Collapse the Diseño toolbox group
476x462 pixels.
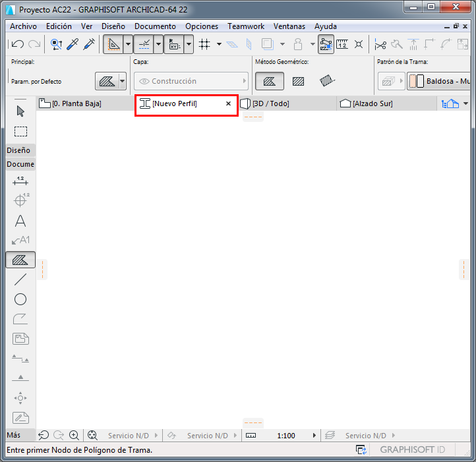tap(20, 150)
